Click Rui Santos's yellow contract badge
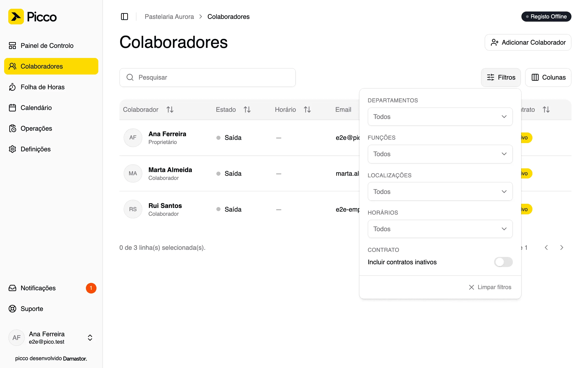Screen dimensions: 588x368 (x=526, y=209)
